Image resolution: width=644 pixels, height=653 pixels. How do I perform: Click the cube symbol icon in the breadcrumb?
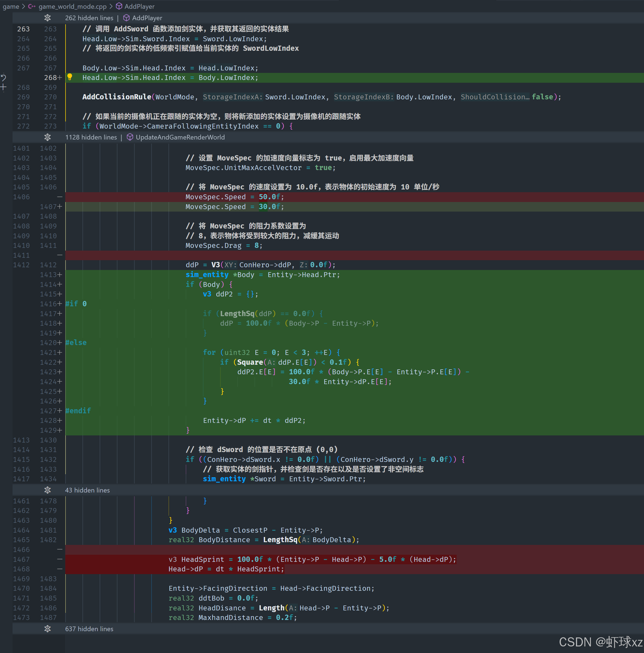(119, 7)
